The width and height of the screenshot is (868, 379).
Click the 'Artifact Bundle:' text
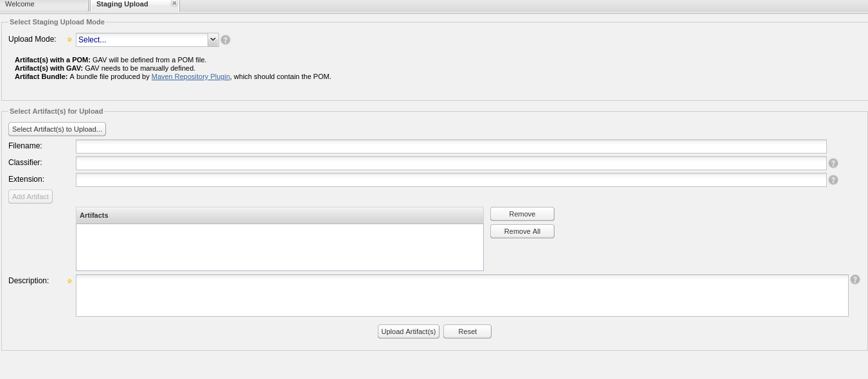[41, 76]
